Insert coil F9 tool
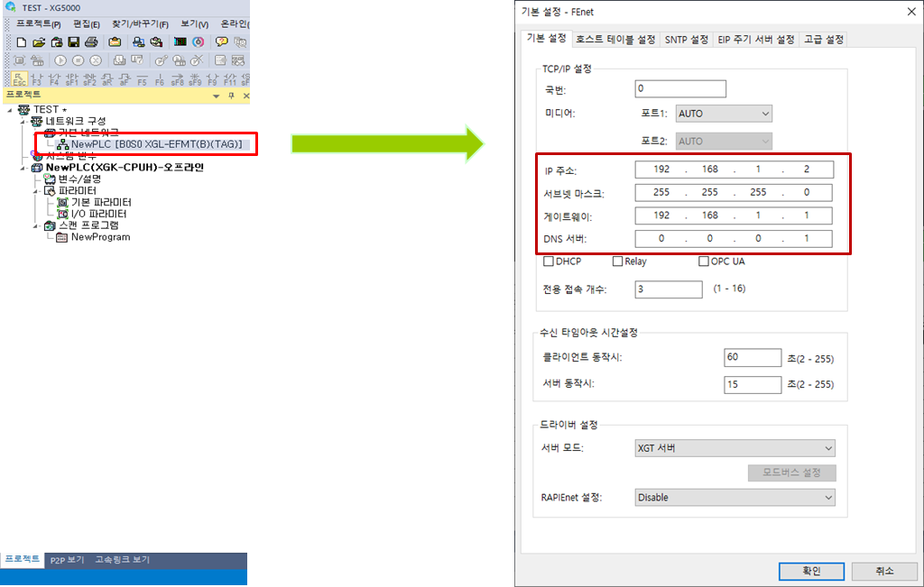 click(x=212, y=78)
